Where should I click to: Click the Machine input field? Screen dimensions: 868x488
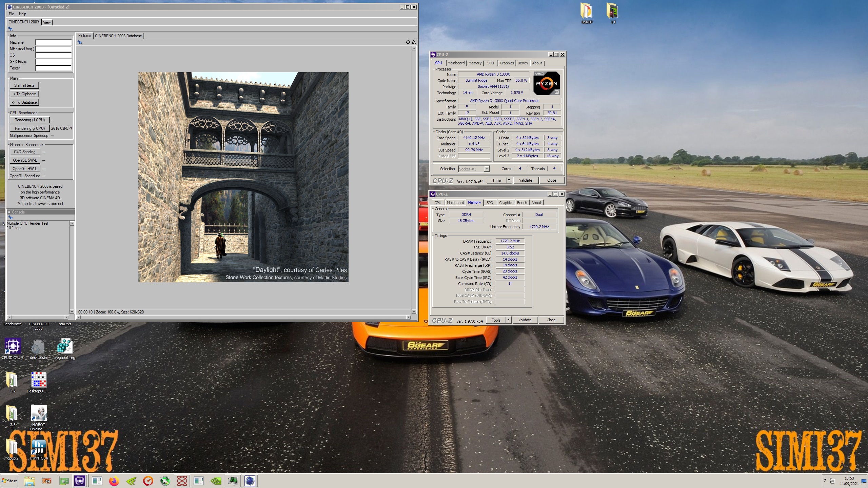point(54,42)
